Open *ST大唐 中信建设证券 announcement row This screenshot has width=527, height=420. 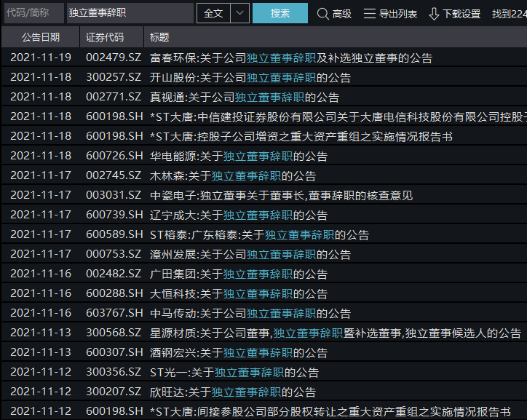[338, 116]
